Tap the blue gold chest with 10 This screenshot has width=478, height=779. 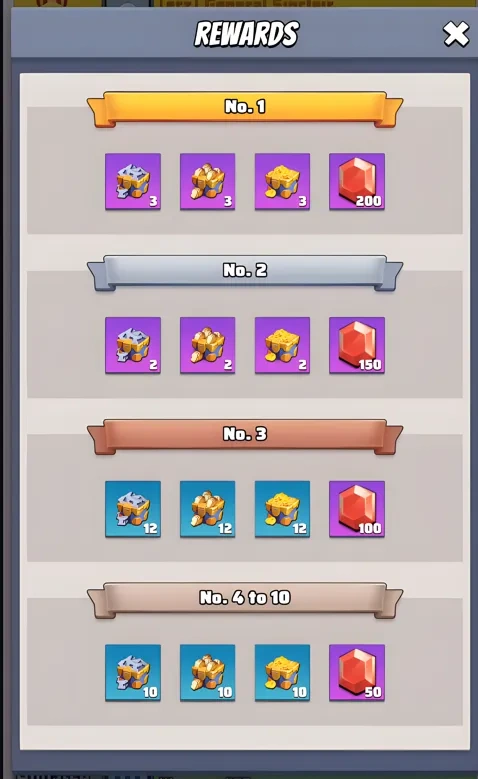[x=282, y=673]
